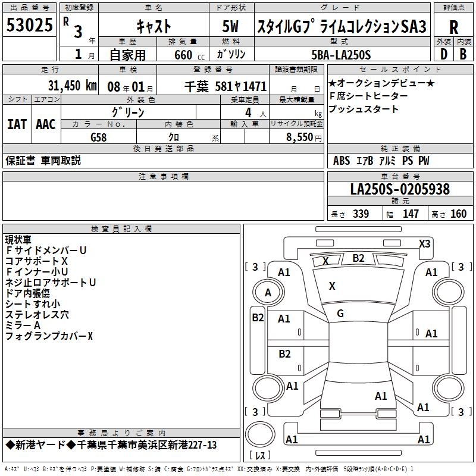Click the note ステレオレス穴
The width and height of the screenshot is (476, 476).
click(x=37, y=315)
